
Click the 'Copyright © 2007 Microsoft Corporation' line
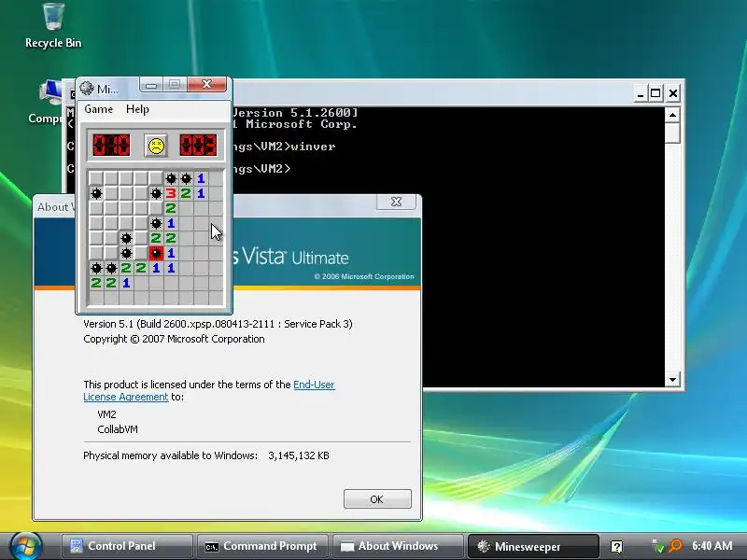coord(174,339)
